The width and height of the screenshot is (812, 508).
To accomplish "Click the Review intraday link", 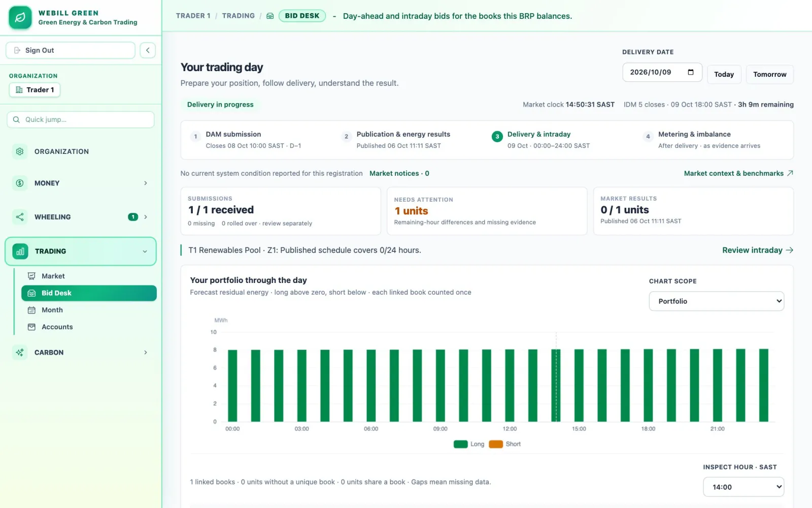I will click(758, 250).
